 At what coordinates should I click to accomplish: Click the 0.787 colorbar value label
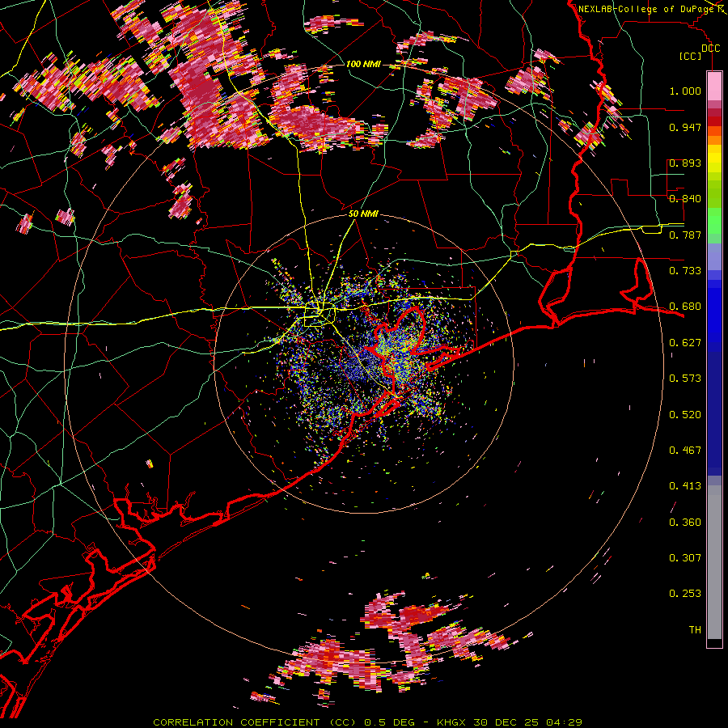[685, 235]
